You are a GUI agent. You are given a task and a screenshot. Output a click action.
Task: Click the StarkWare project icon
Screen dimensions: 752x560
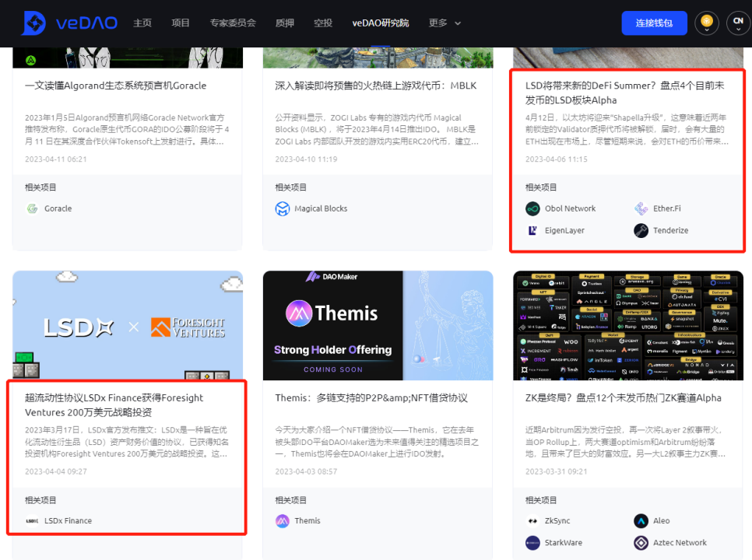point(532,543)
